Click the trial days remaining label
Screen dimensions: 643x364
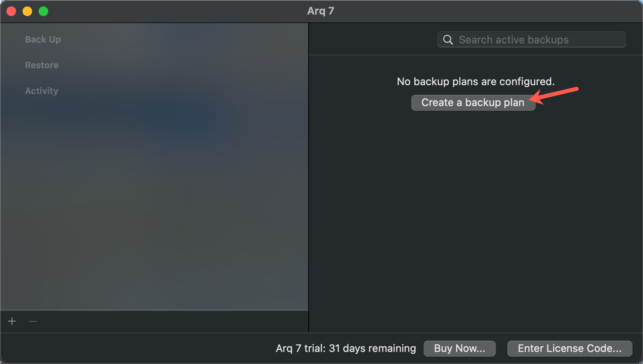(346, 348)
